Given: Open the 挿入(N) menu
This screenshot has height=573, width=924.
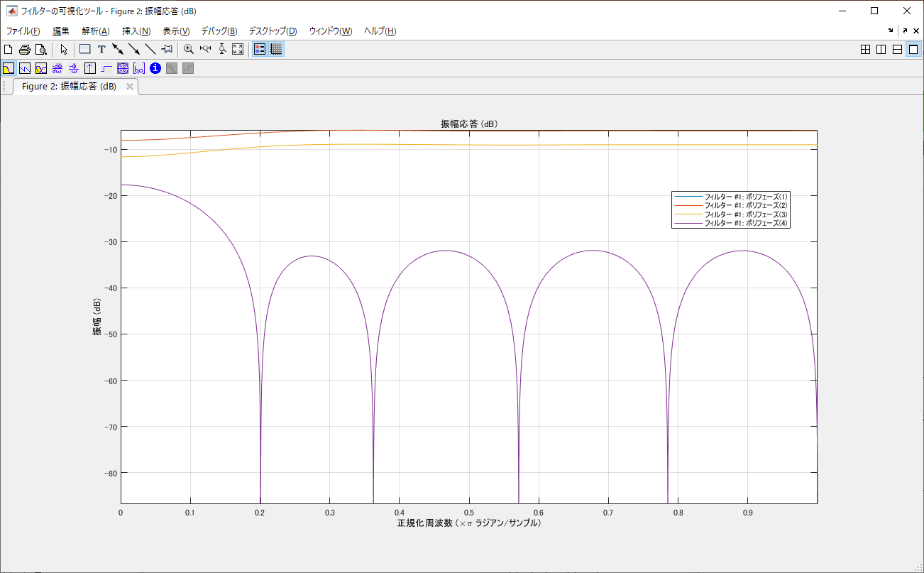Looking at the screenshot, I should click(x=136, y=31).
